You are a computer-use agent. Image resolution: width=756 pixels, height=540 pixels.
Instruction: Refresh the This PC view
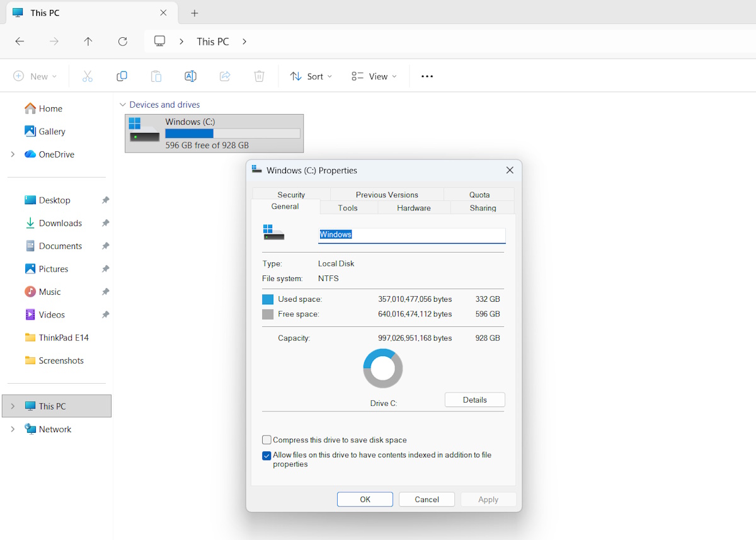tap(123, 42)
